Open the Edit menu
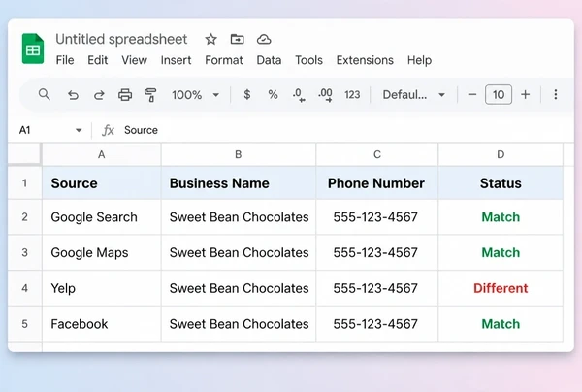582x392 pixels. pyautogui.click(x=98, y=60)
